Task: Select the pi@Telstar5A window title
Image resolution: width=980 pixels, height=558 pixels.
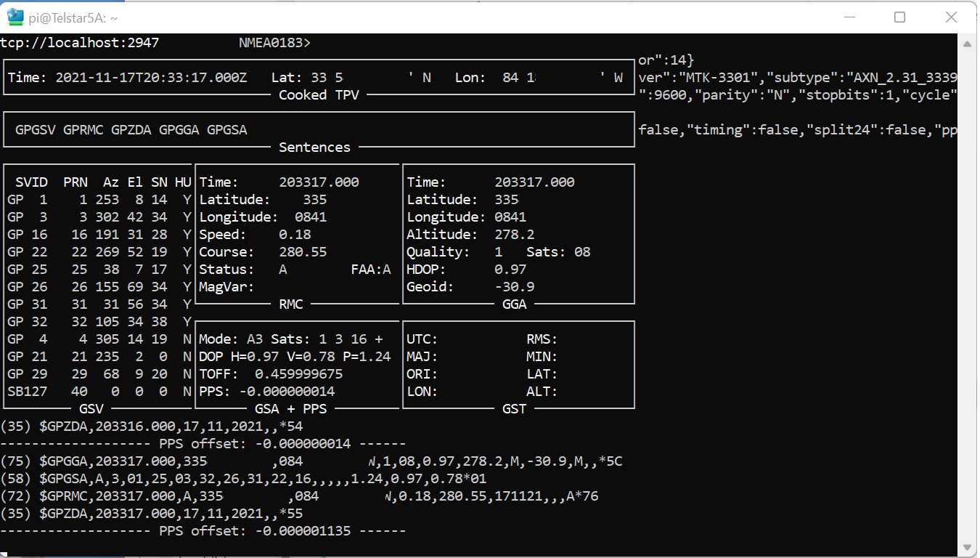Action: pyautogui.click(x=70, y=17)
